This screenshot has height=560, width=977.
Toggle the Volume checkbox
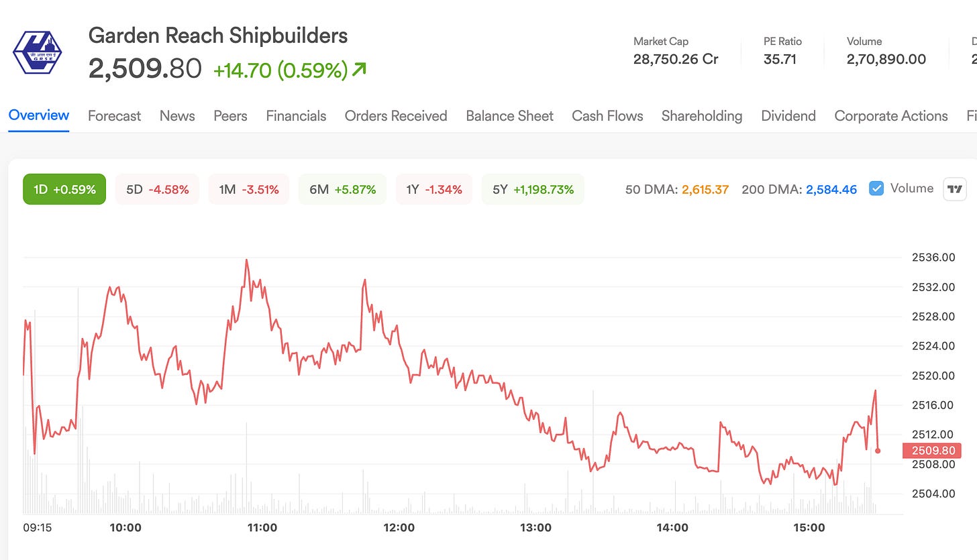(876, 188)
